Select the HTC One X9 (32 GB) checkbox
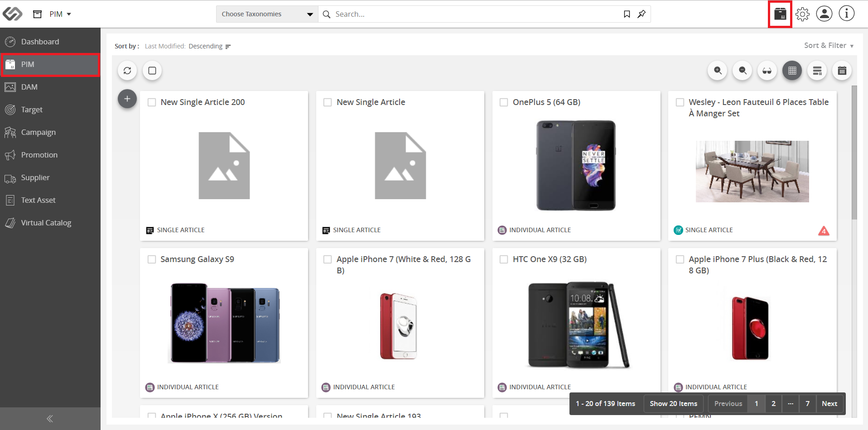The image size is (868, 430). tap(504, 259)
